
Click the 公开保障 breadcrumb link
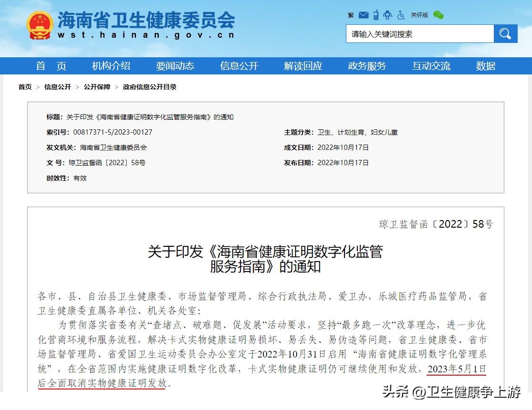[x=96, y=87]
